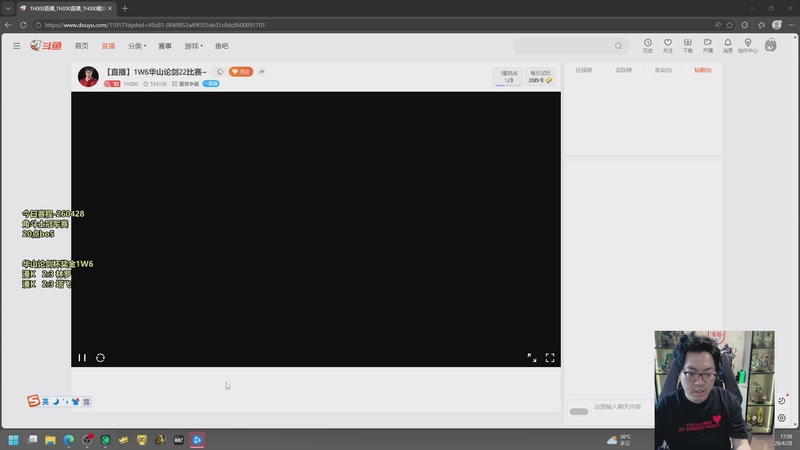Click the search magnifier icon
The width and height of the screenshot is (800, 450).
coord(618,46)
